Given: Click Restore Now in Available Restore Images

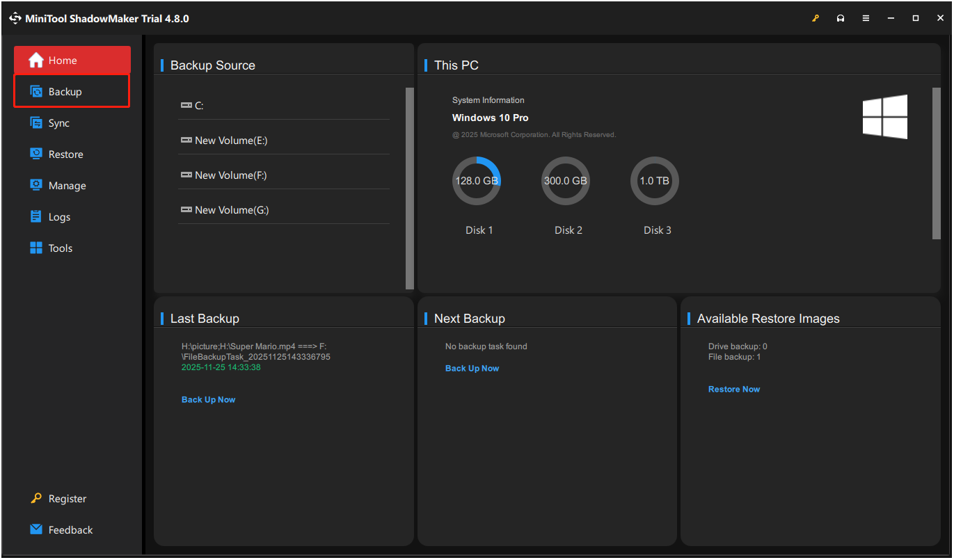Looking at the screenshot, I should pos(734,389).
